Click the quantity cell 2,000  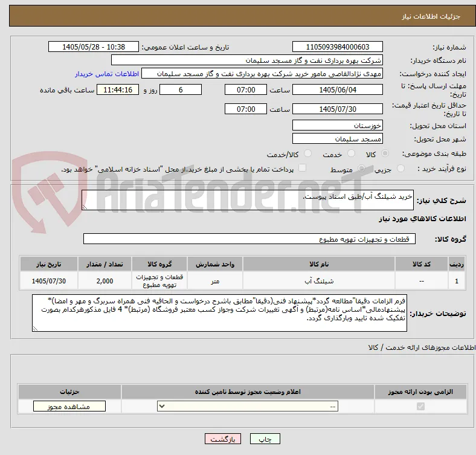pyautogui.click(x=105, y=281)
